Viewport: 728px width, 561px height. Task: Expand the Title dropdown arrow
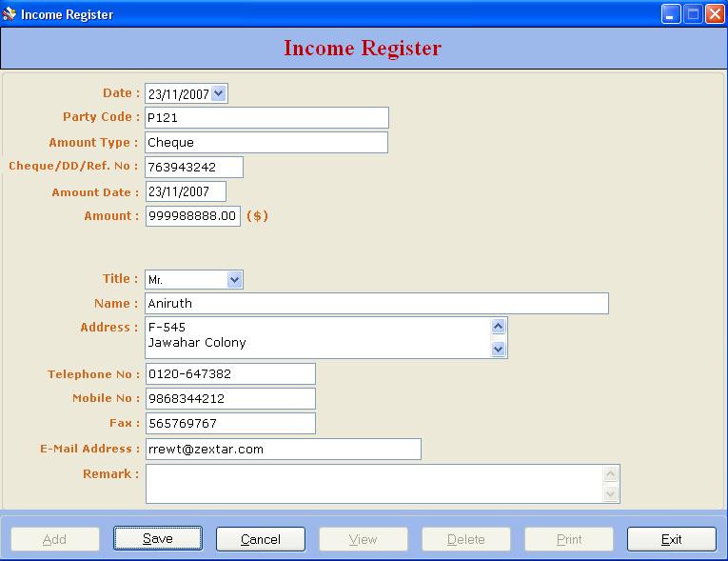pyautogui.click(x=234, y=279)
